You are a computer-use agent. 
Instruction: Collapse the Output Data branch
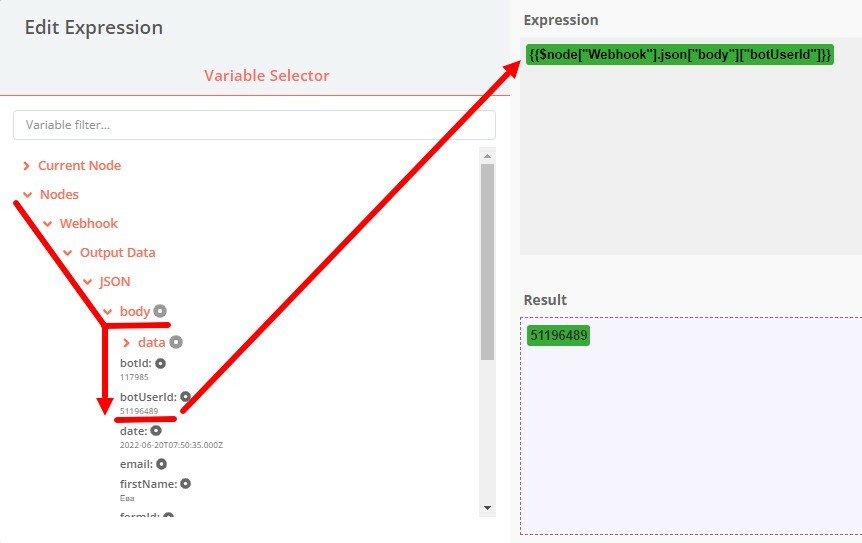click(68, 253)
